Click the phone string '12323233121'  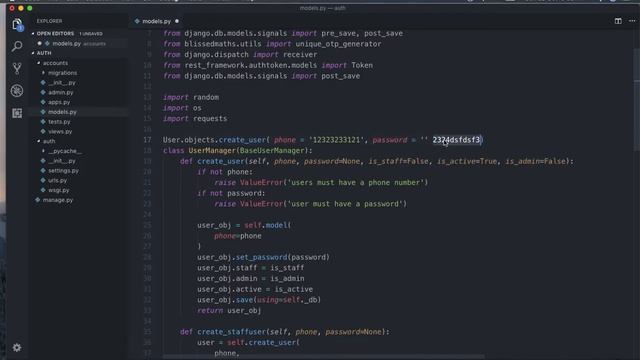click(336, 140)
